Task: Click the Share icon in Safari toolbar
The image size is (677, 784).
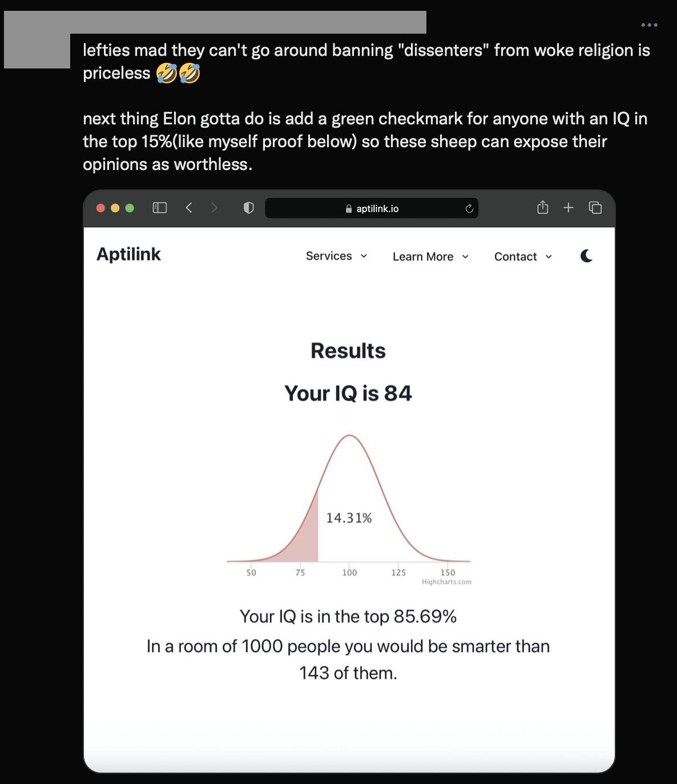Action: point(542,208)
